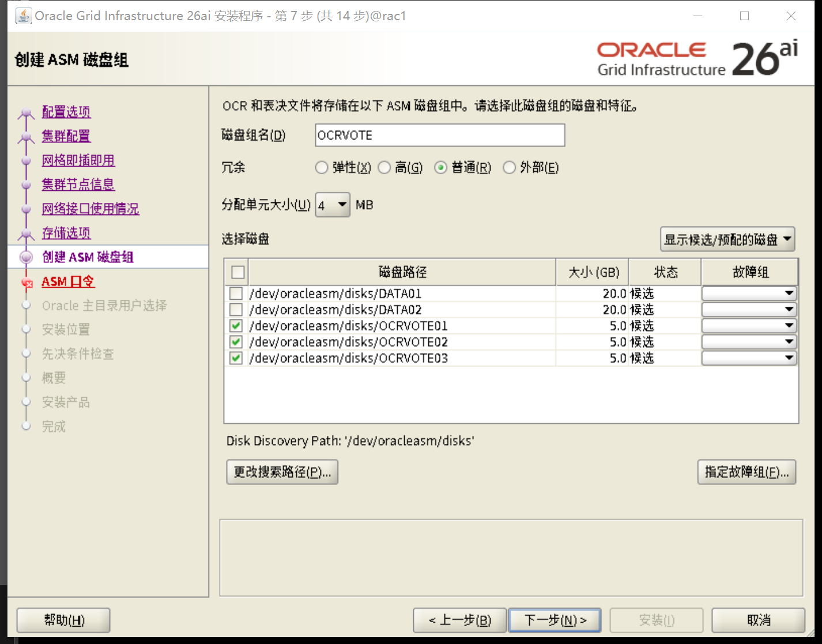Maximize the installer window
The width and height of the screenshot is (822, 644).
[x=744, y=16]
